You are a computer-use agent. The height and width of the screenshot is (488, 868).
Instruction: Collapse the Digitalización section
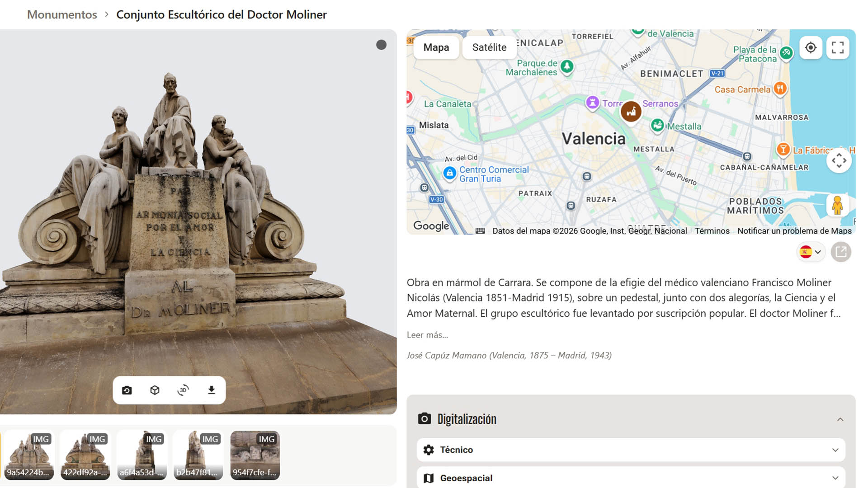pos(840,419)
